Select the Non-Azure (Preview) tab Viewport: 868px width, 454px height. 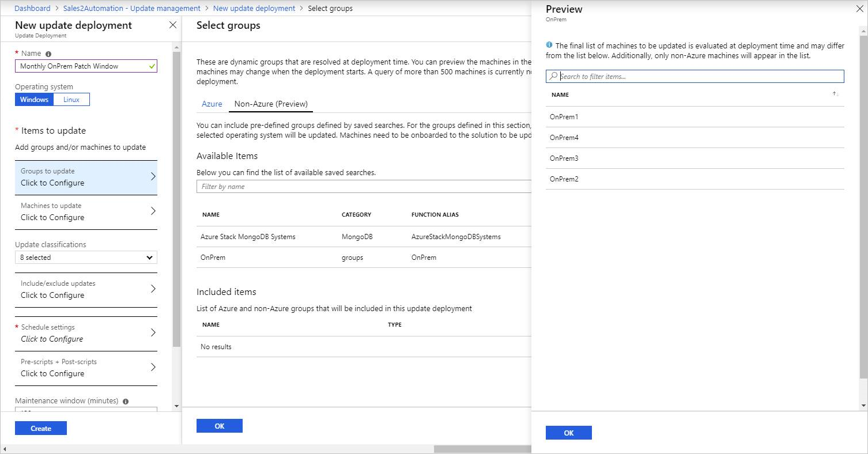point(271,104)
